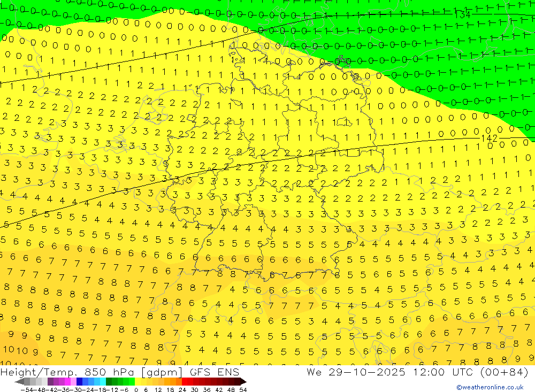
Task: Click the legend scale value '48'
Action: 231,390
